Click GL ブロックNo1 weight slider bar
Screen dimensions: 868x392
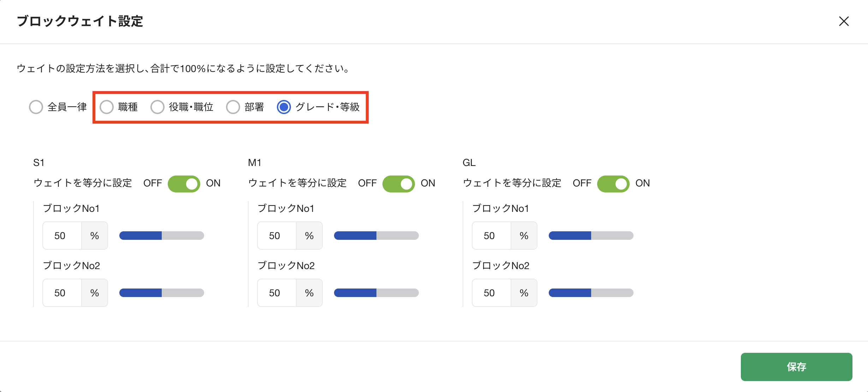(591, 236)
